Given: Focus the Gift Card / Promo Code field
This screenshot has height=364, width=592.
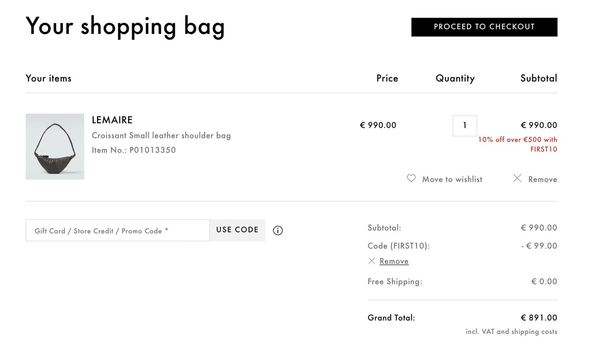Looking at the screenshot, I should point(118,230).
